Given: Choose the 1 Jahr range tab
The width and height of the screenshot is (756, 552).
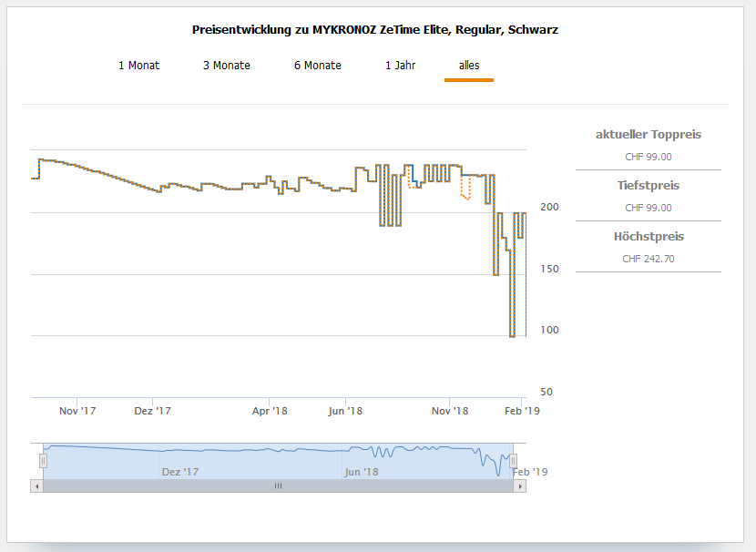Looking at the screenshot, I should [x=401, y=66].
